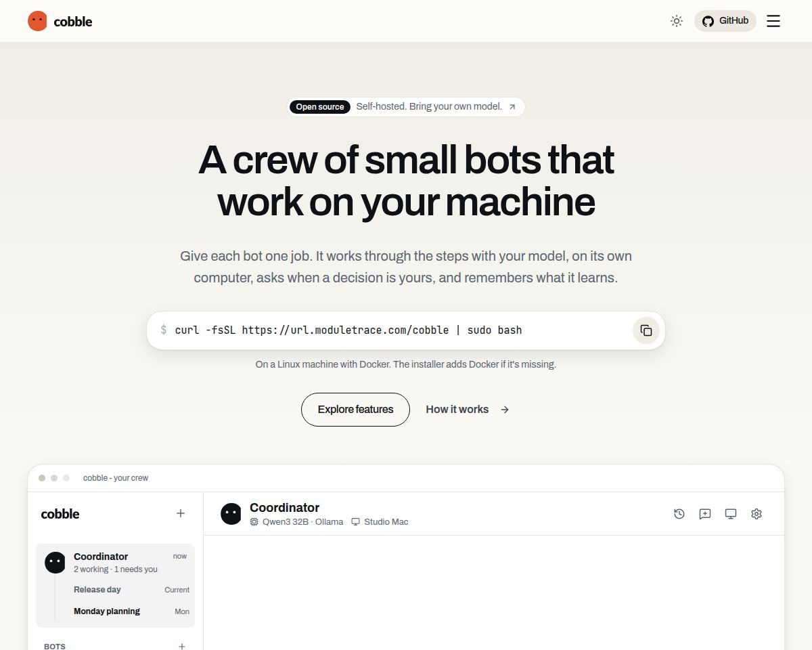This screenshot has height=650, width=812.
Task: Open Coordinator settings gear icon
Action: pyautogui.click(x=757, y=514)
